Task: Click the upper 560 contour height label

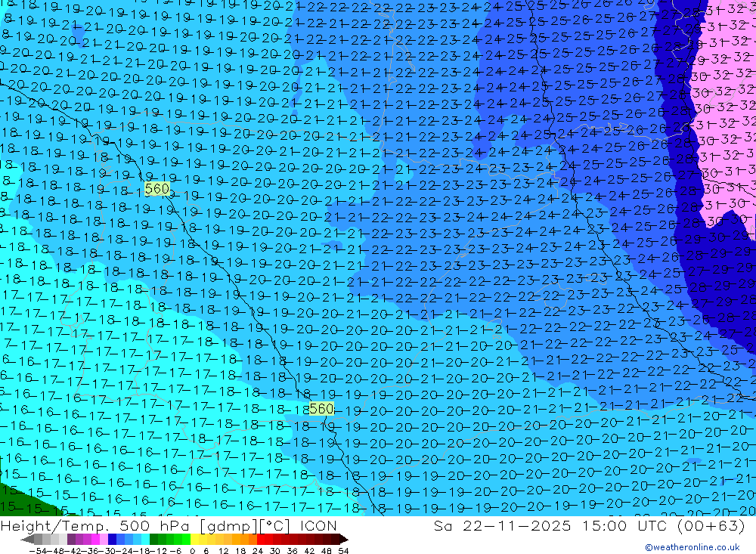Action: click(x=157, y=188)
